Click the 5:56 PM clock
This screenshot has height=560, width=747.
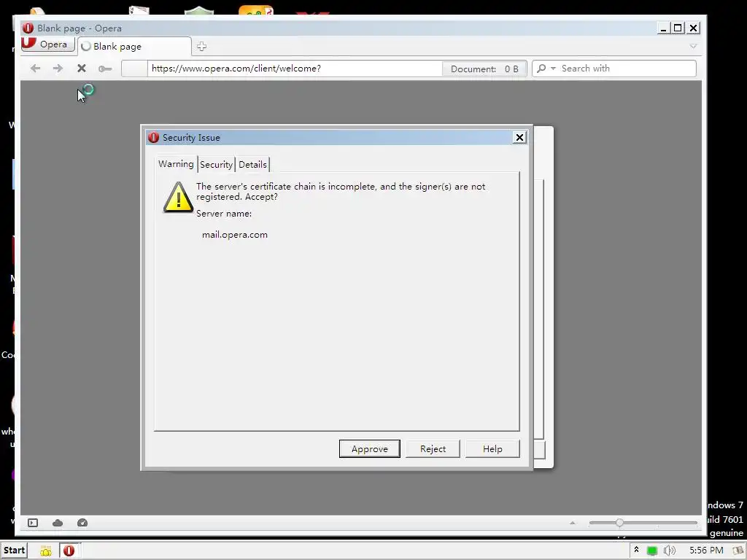(706, 550)
